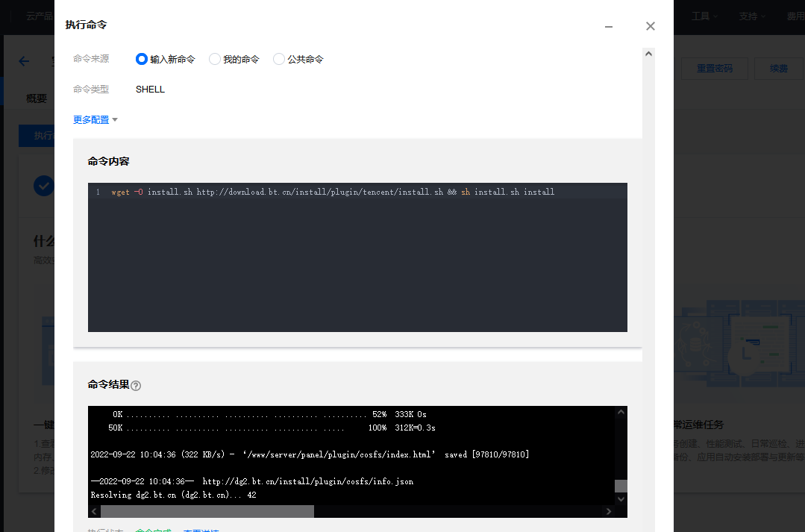805x532 pixels.
Task: Expand the 更多配置 section
Action: pyautogui.click(x=95, y=119)
